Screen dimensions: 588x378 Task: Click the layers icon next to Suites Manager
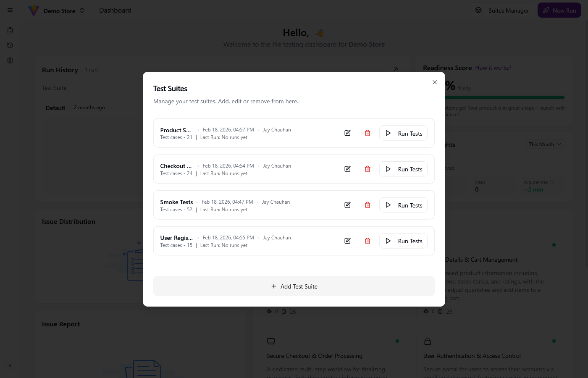pyautogui.click(x=478, y=10)
